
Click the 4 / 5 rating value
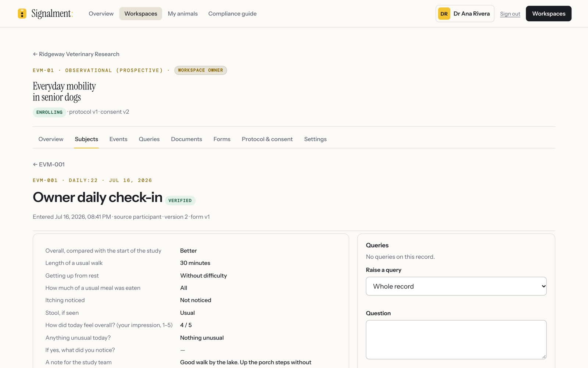[186, 325]
